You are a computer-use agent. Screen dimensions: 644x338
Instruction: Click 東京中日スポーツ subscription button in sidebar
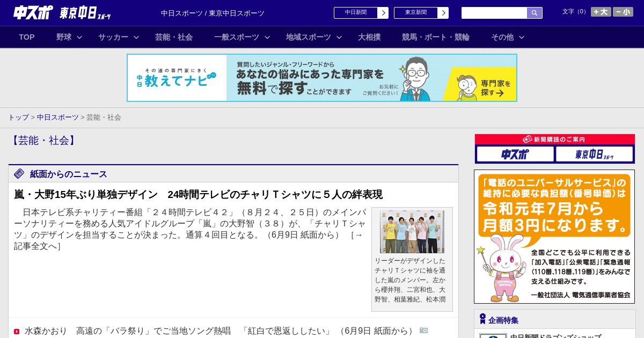594,154
